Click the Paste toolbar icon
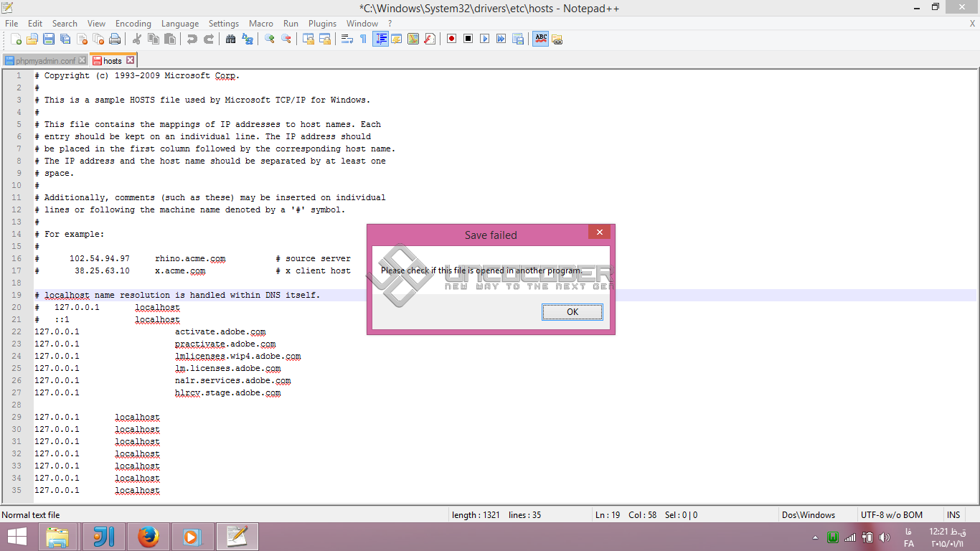Viewport: 980px width, 551px height. [169, 39]
